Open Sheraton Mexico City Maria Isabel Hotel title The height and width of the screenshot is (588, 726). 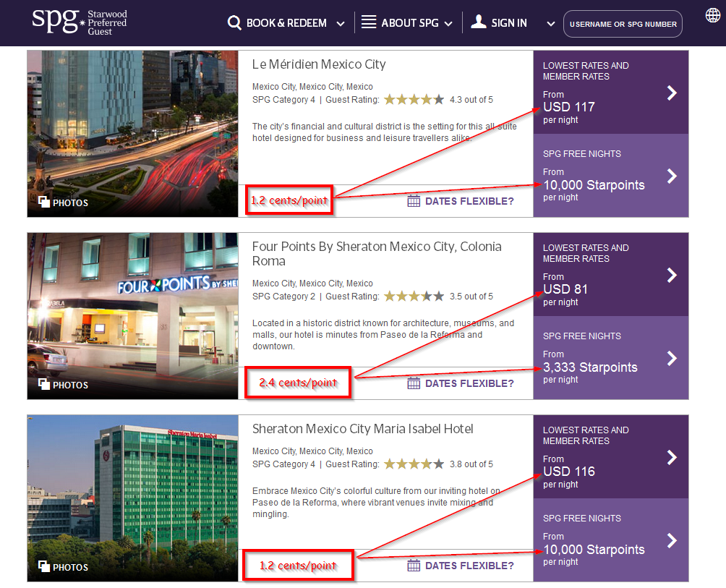pos(362,429)
